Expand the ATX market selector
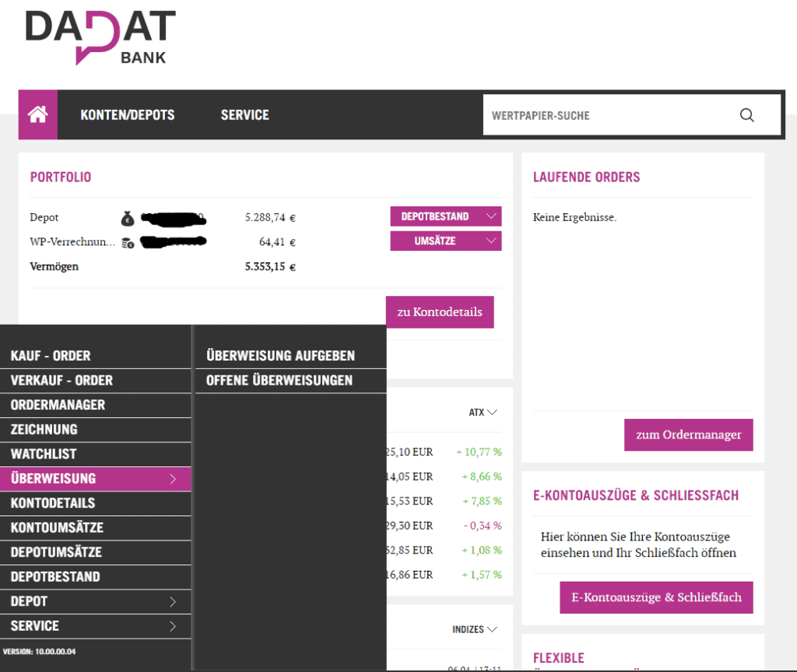 point(483,412)
